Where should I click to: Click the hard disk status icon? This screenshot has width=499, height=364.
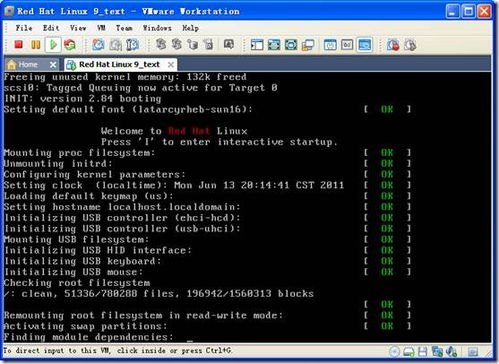coord(408,351)
